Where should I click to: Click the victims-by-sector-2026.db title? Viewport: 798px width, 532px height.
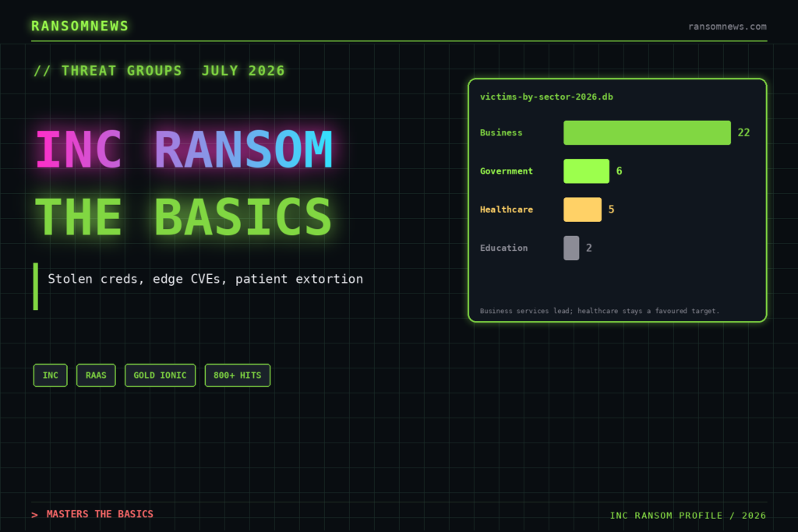(546, 97)
